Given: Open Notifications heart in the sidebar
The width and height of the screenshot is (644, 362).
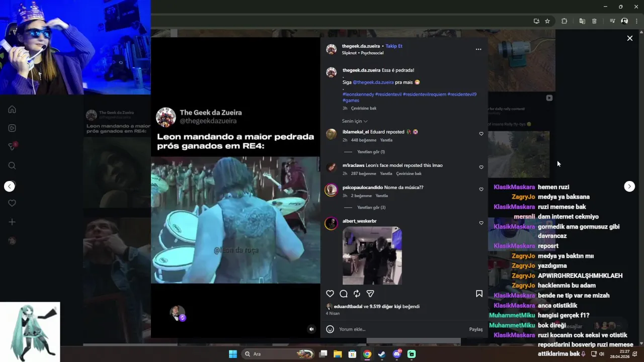Looking at the screenshot, I should (x=12, y=203).
